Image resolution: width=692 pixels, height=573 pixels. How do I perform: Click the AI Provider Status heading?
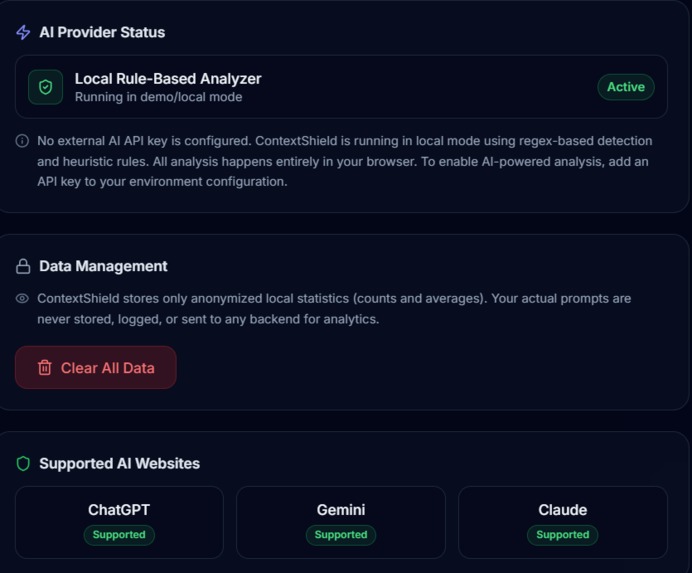pos(102,32)
